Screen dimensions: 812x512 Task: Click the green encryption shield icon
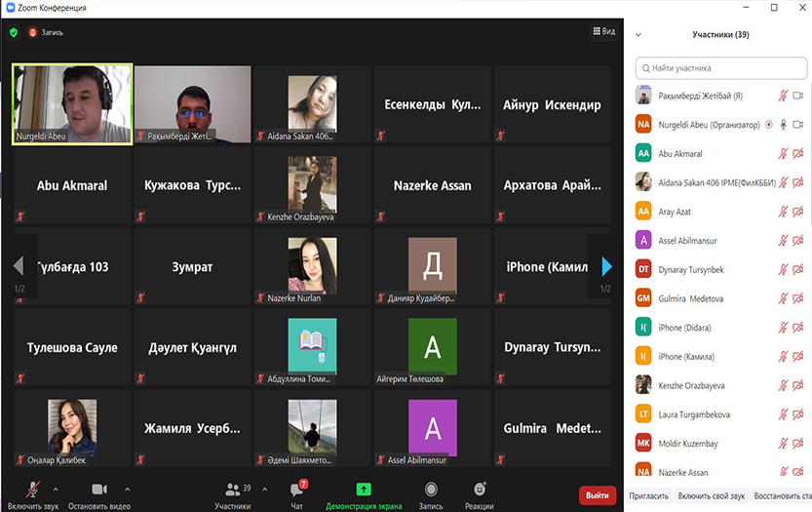click(14, 32)
